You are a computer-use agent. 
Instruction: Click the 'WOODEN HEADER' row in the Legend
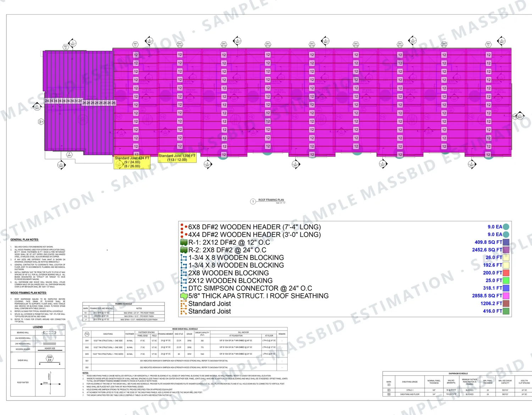(38, 349)
